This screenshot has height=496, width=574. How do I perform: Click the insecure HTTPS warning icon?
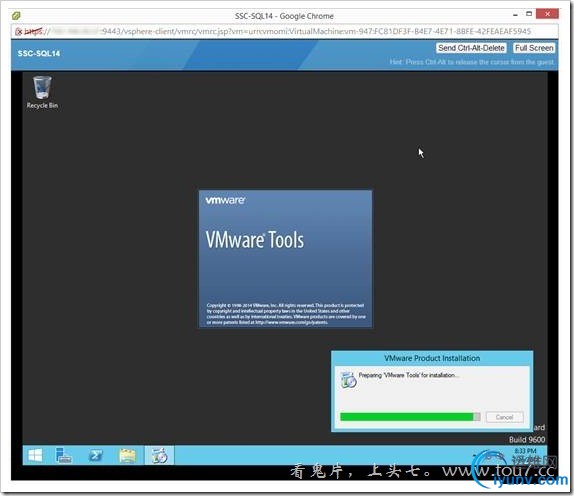18,32
